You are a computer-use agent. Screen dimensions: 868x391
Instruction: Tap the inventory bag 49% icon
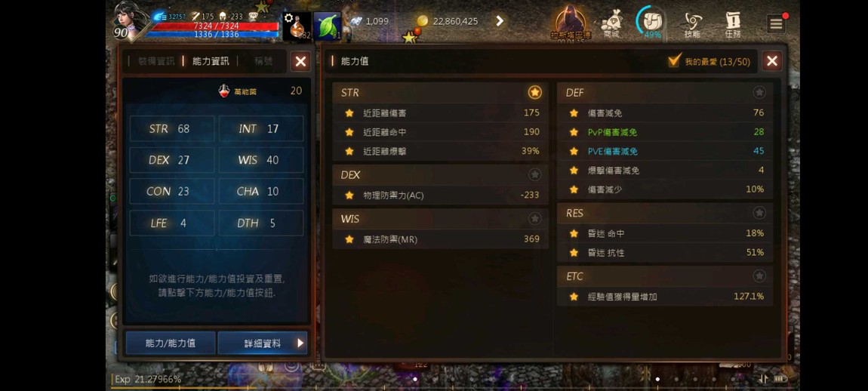[x=652, y=23]
